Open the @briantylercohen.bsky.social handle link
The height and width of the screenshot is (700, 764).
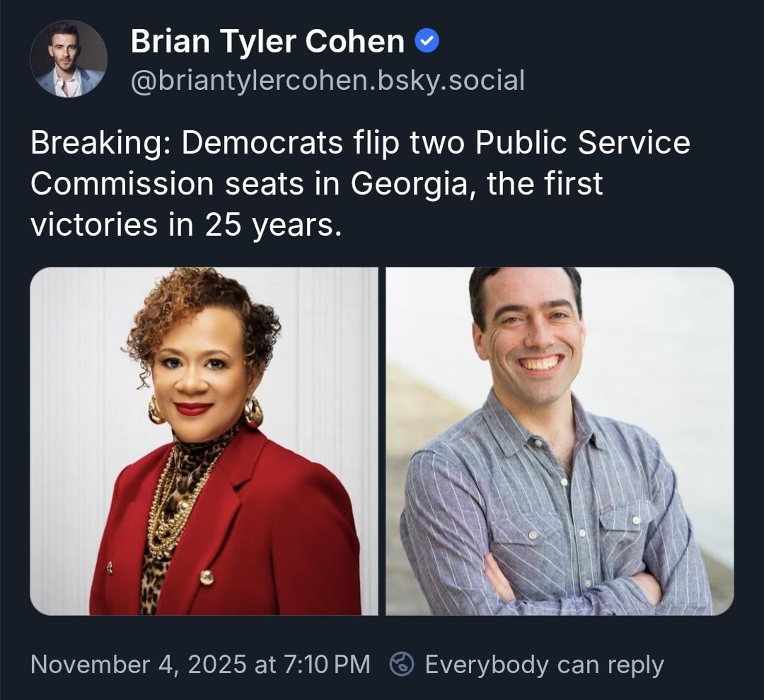[x=328, y=81]
